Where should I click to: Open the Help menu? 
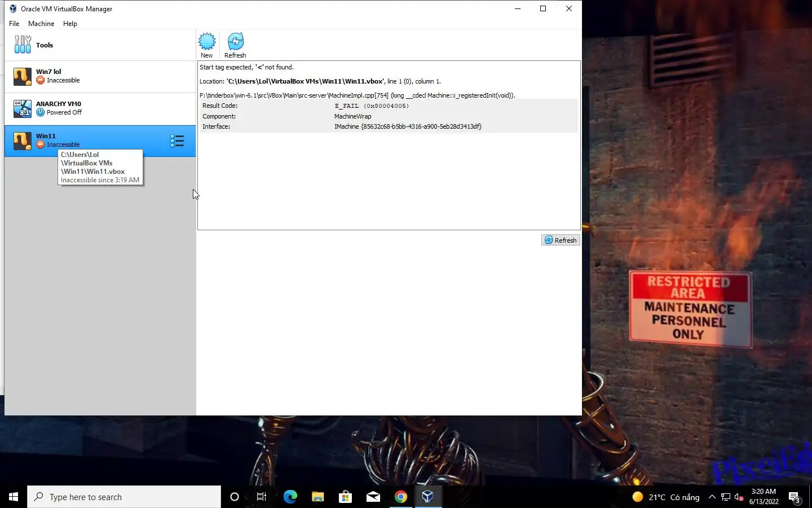70,24
